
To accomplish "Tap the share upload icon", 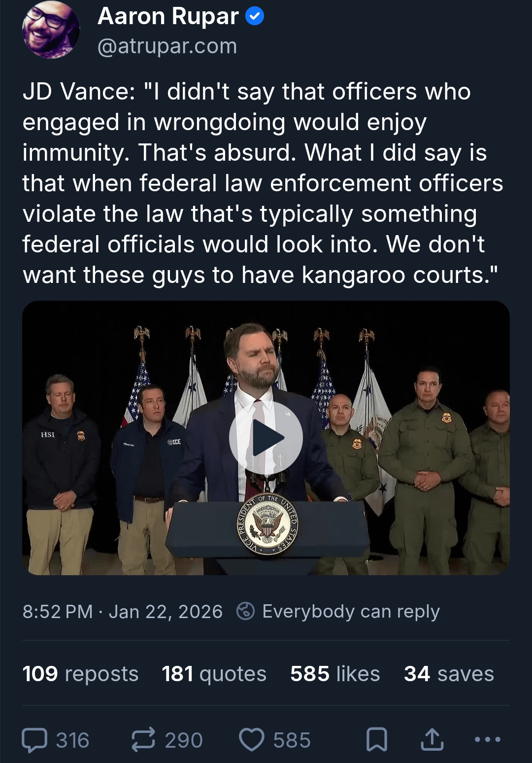I will (432, 740).
